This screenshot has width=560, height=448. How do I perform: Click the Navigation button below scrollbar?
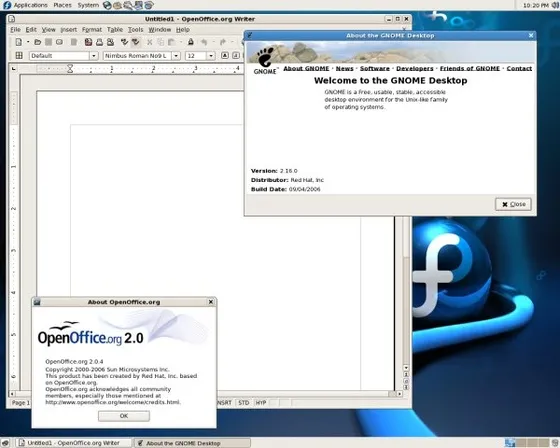[x=406, y=381]
